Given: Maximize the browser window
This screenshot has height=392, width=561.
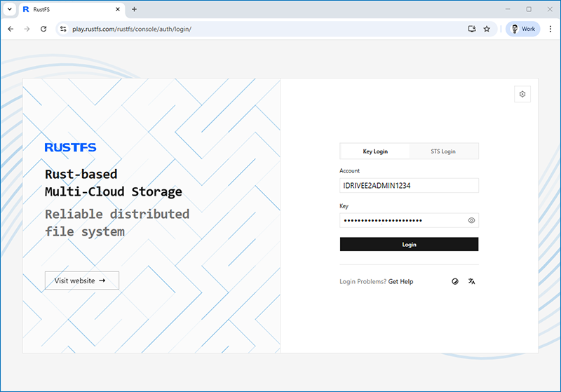Looking at the screenshot, I should click(x=529, y=9).
